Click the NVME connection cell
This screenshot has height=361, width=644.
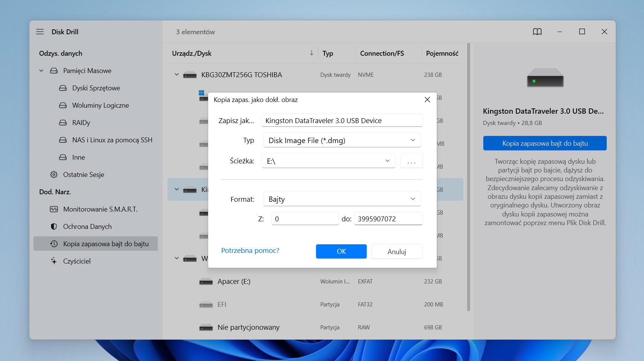[x=365, y=75]
